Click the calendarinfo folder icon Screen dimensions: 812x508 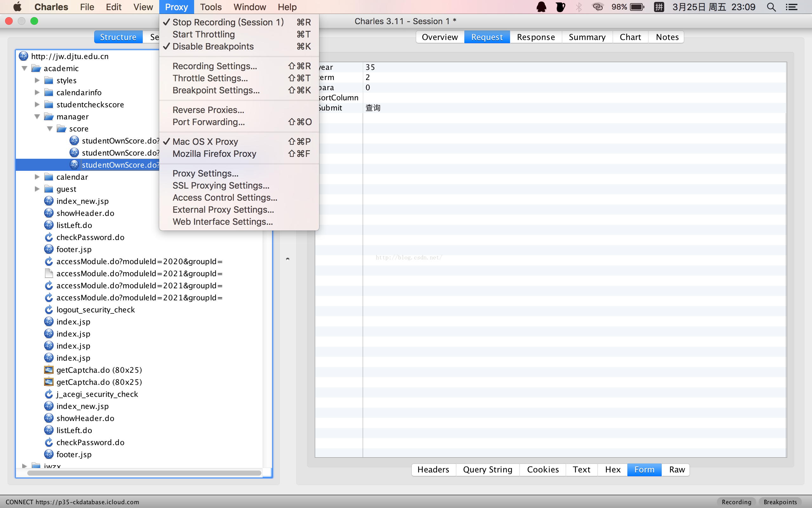coord(49,92)
